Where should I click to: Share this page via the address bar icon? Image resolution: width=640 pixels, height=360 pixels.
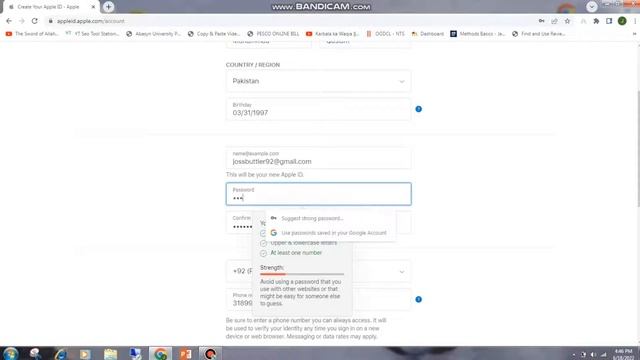(554, 21)
